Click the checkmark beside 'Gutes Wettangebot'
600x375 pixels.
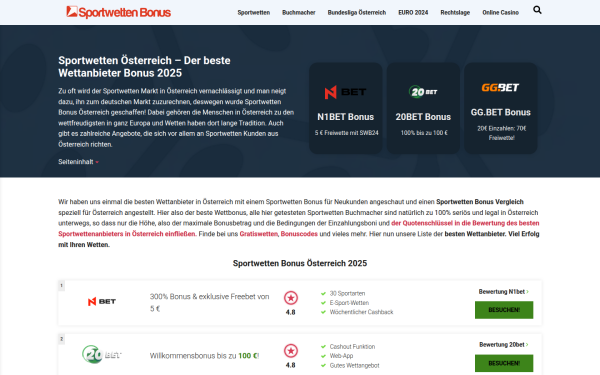pos(323,365)
